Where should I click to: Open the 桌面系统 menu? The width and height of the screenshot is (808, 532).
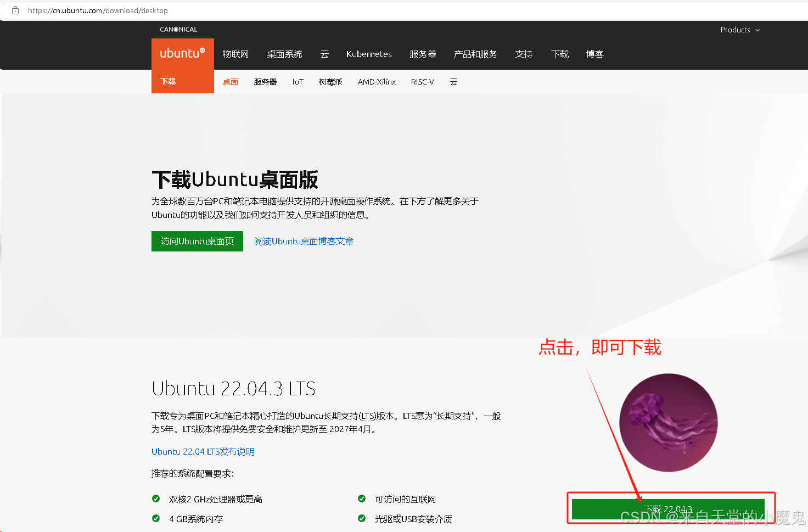284,54
